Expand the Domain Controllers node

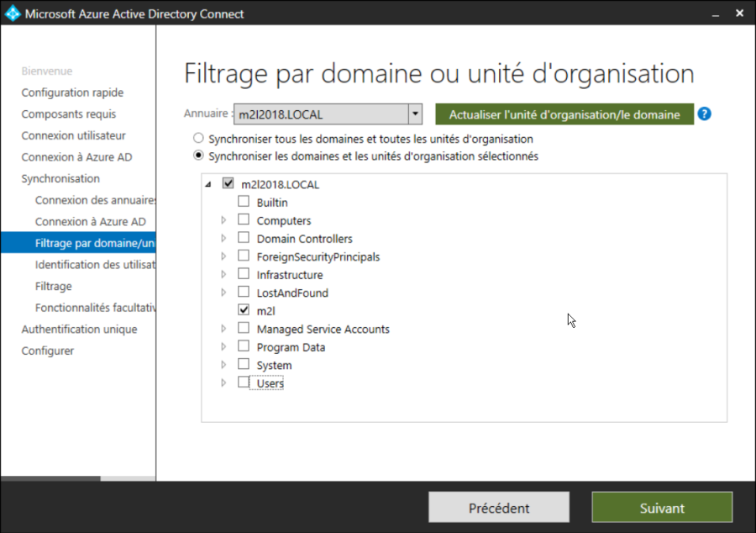pyautogui.click(x=223, y=238)
